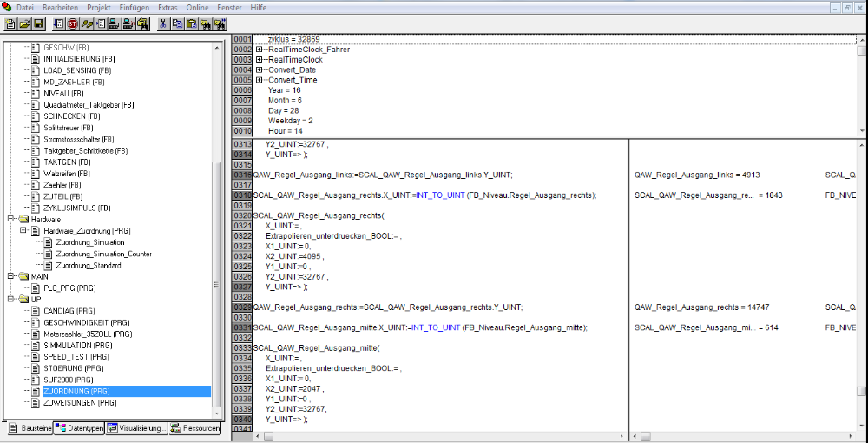Expand RealTimeClock_Fahrer variable
The height and width of the screenshot is (443, 868).
(260, 50)
